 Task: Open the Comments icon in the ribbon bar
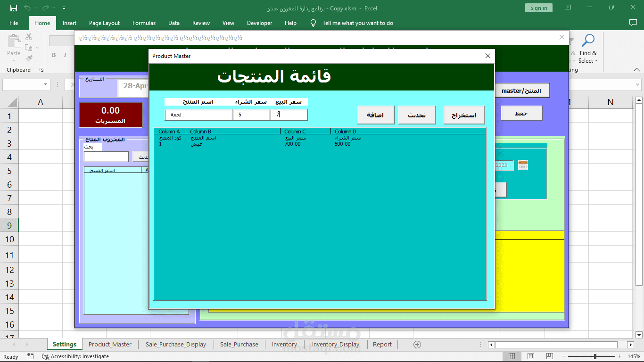pyautogui.click(x=633, y=23)
